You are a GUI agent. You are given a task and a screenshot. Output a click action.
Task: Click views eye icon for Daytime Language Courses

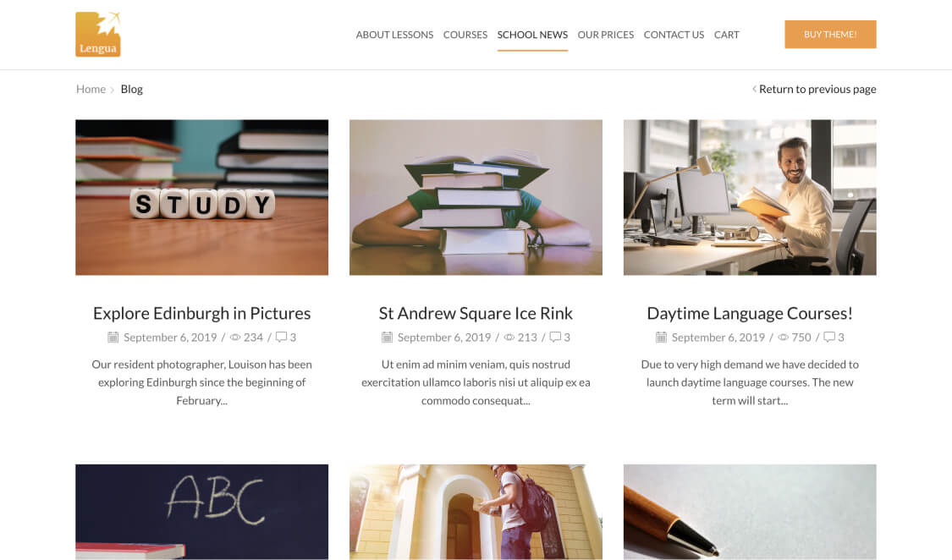click(784, 338)
